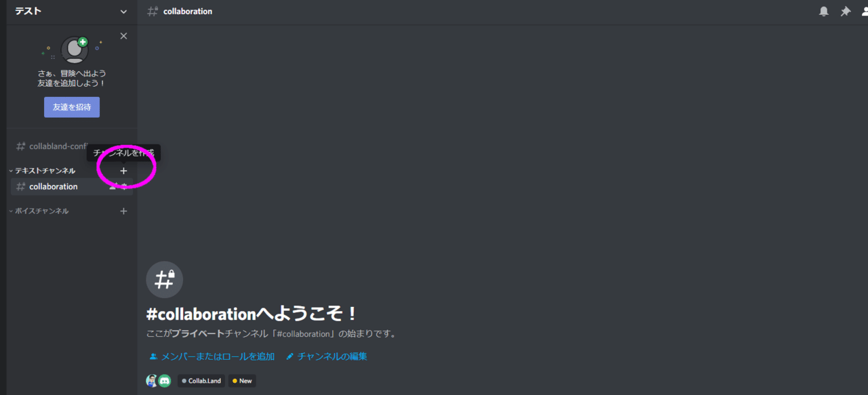
Task: Open notification settings via the bell icon
Action: click(824, 12)
